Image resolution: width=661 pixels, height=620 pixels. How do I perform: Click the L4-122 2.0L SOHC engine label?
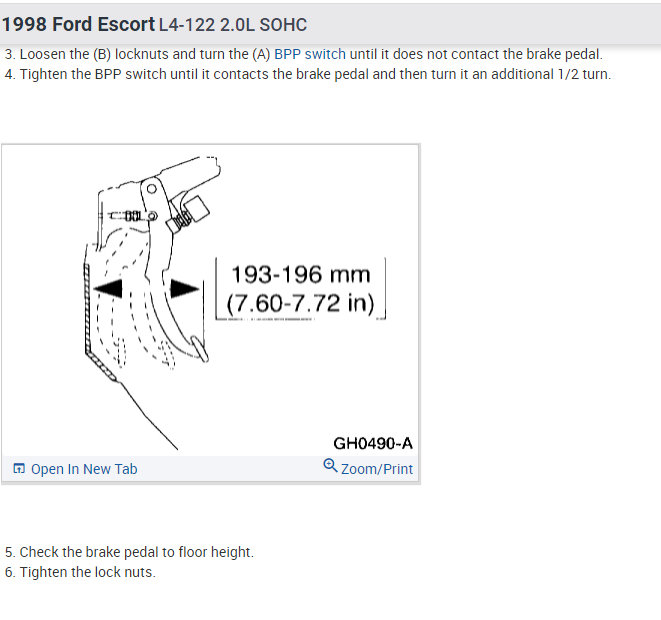pyautogui.click(x=233, y=24)
